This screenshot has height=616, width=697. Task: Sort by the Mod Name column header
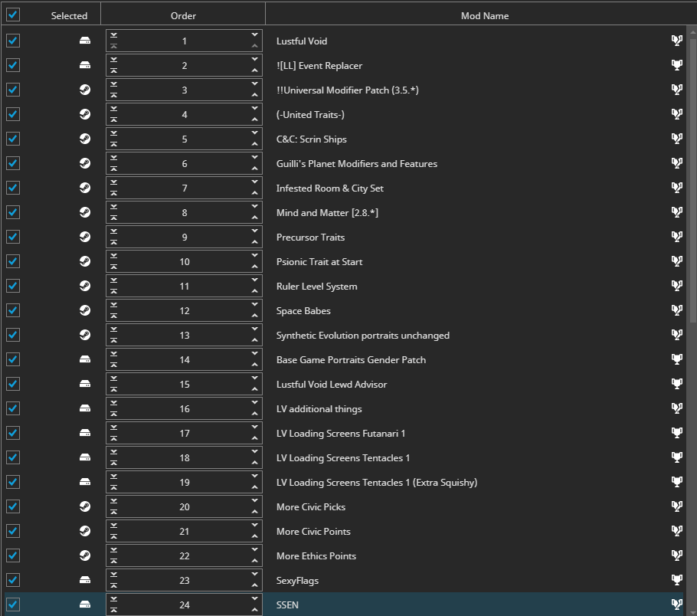click(485, 15)
